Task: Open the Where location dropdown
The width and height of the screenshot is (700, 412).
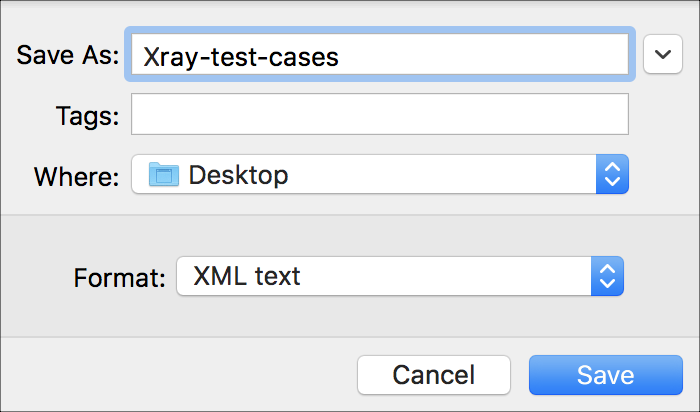Action: [379, 175]
